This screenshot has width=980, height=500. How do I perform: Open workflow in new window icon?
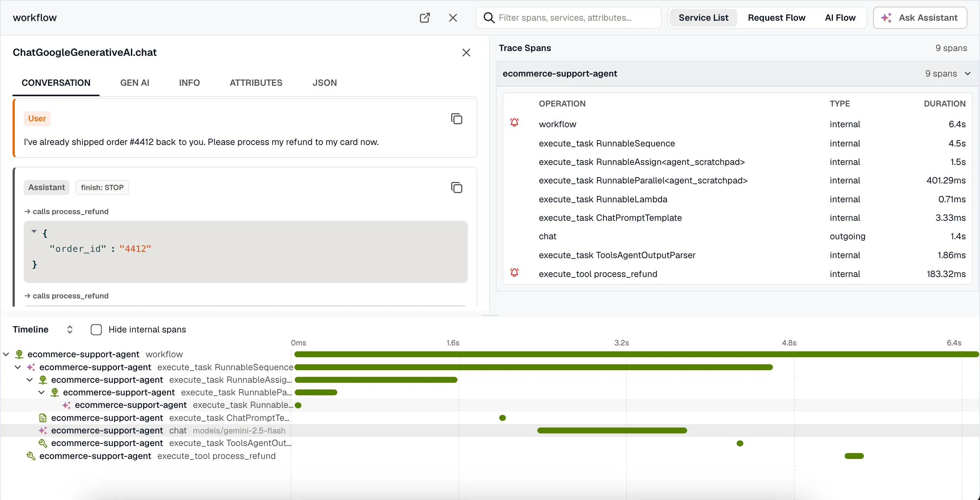(x=425, y=17)
